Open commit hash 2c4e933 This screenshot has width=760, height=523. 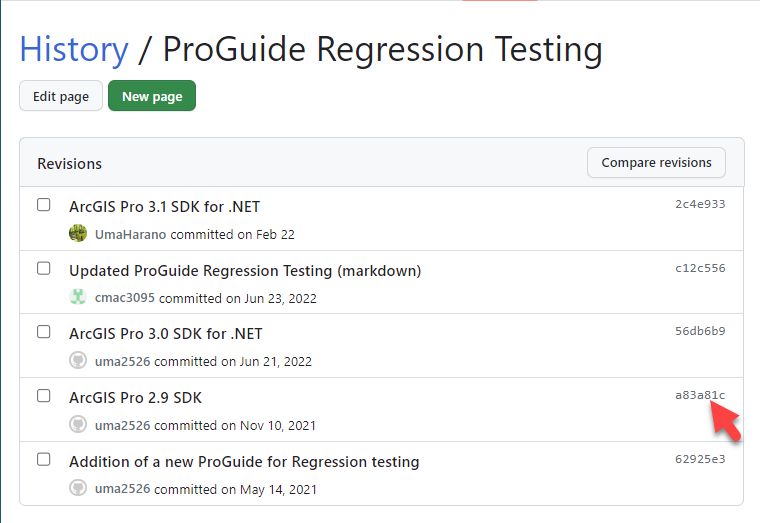point(700,204)
